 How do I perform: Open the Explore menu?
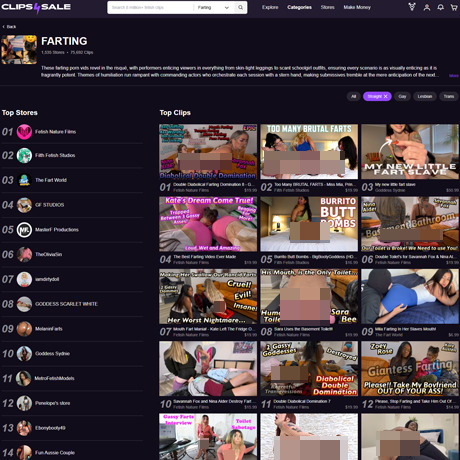(270, 7)
